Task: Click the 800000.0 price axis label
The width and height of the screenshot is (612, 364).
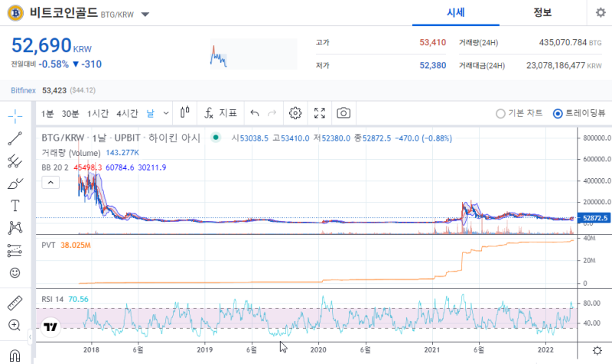Action: [x=597, y=138]
